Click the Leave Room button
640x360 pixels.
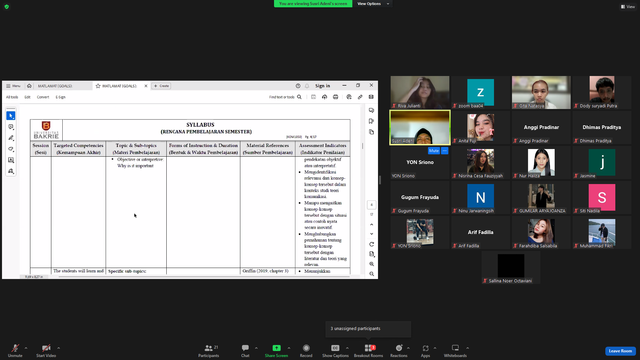point(620,351)
